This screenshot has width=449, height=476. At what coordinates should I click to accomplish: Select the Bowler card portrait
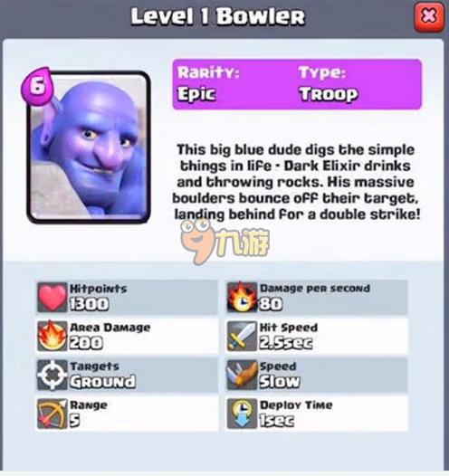pos(89,147)
